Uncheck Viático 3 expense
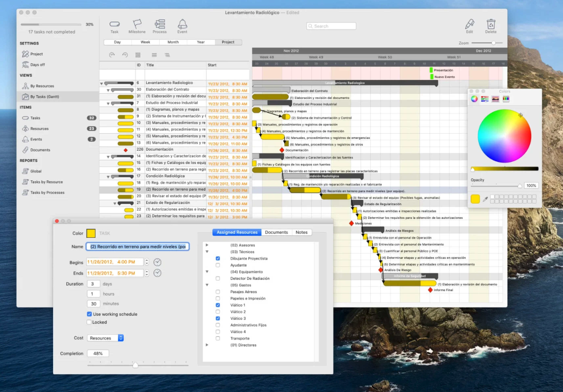The width and height of the screenshot is (563, 392). coord(218,318)
